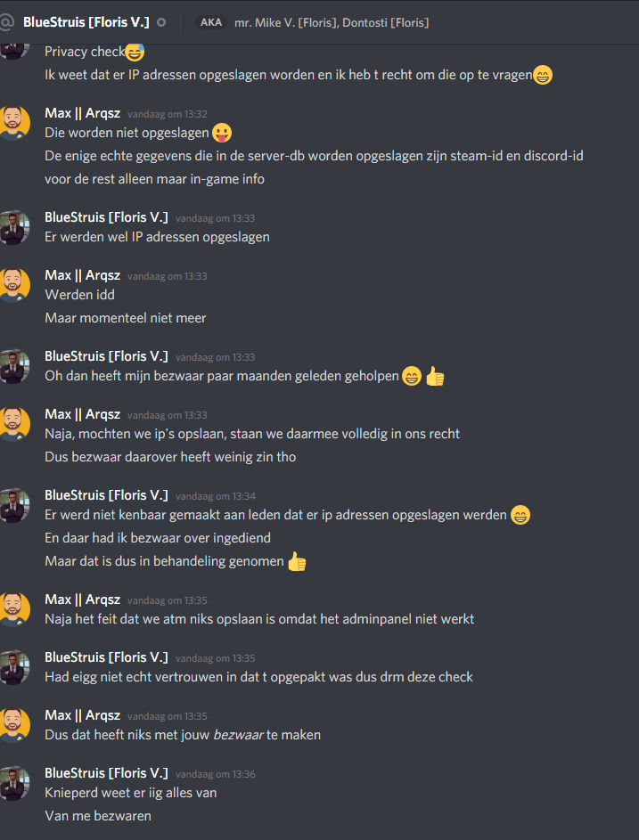Click the grinning emoji after 'op te vragen'

(x=543, y=75)
